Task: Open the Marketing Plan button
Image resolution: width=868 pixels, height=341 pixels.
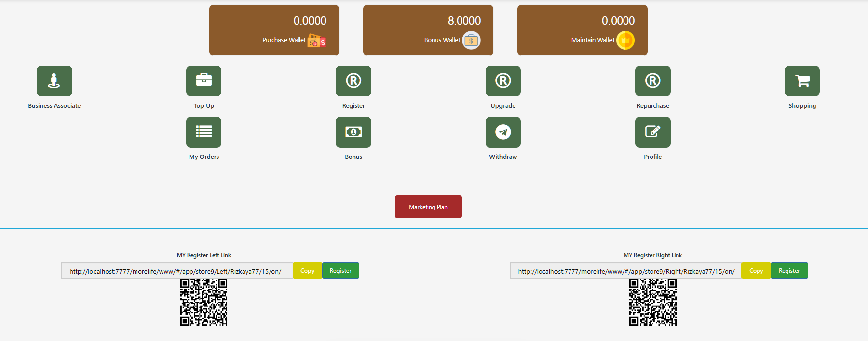Action: pyautogui.click(x=428, y=207)
